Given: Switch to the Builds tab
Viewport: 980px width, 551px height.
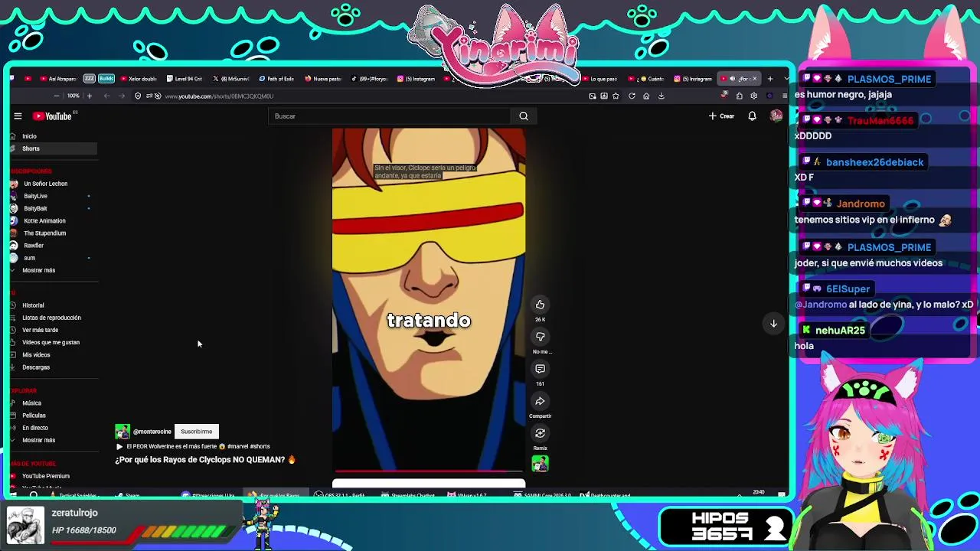Looking at the screenshot, I should click(x=106, y=78).
